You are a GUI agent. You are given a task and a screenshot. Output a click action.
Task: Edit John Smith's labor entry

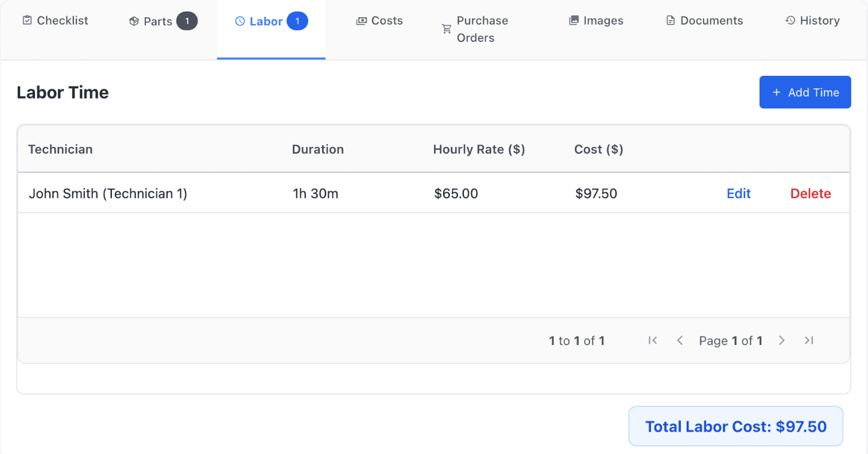coord(739,194)
